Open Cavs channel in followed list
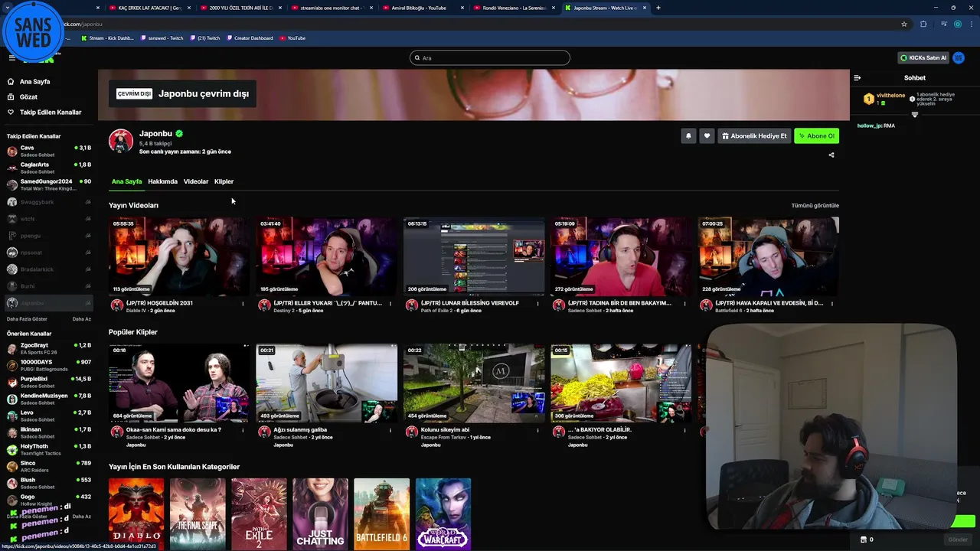980x551 pixels. click(49, 151)
